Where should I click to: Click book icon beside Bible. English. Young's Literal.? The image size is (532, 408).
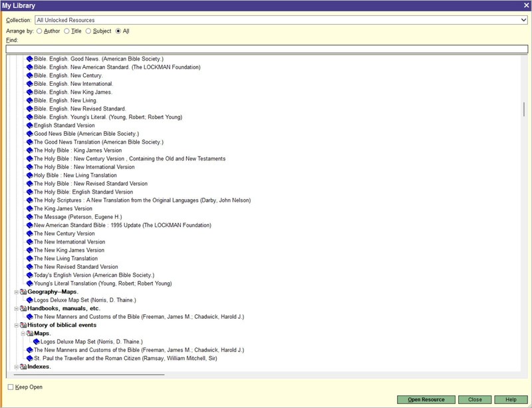30,117
